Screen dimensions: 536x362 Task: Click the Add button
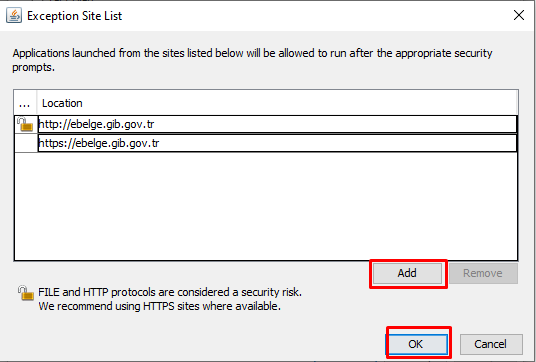407,273
